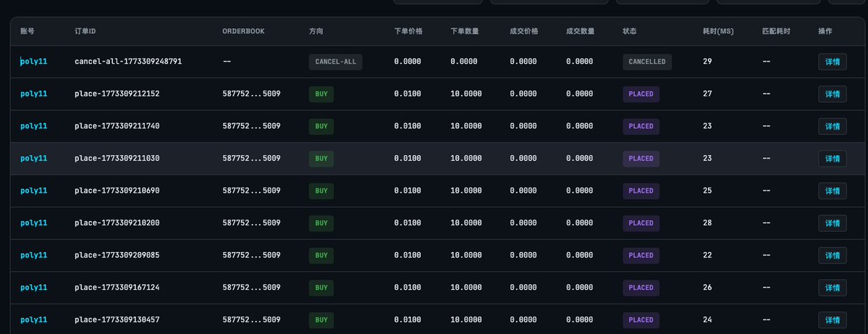
Task: Click poly11 account in place-1773309210690 row
Action: 34,191
